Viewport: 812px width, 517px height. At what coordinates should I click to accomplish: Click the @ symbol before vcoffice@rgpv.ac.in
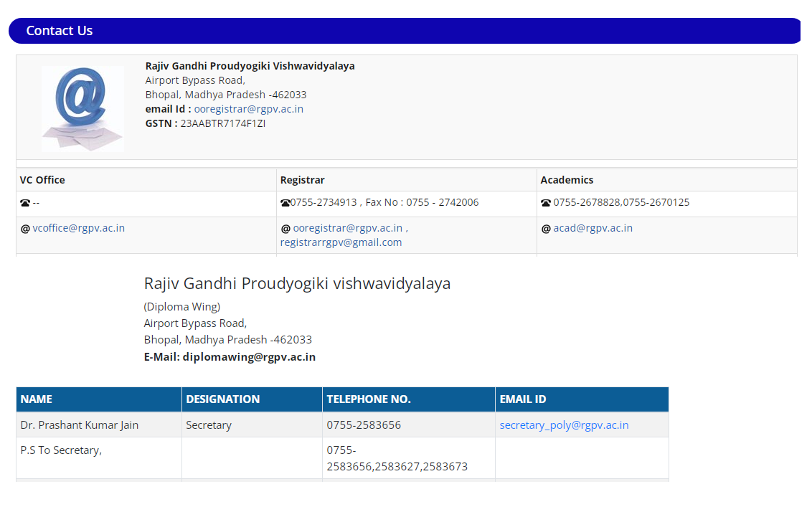pos(25,228)
